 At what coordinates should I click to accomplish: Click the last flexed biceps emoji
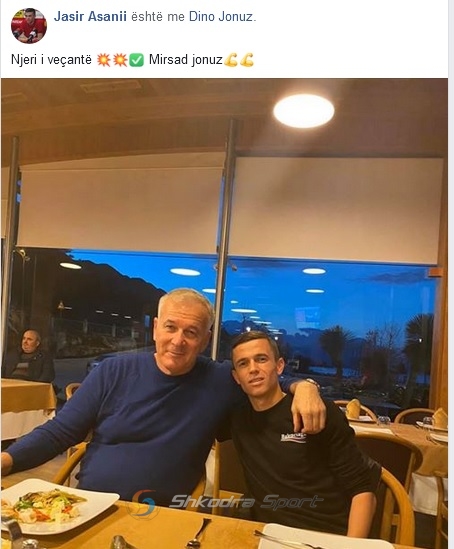pyautogui.click(x=247, y=60)
